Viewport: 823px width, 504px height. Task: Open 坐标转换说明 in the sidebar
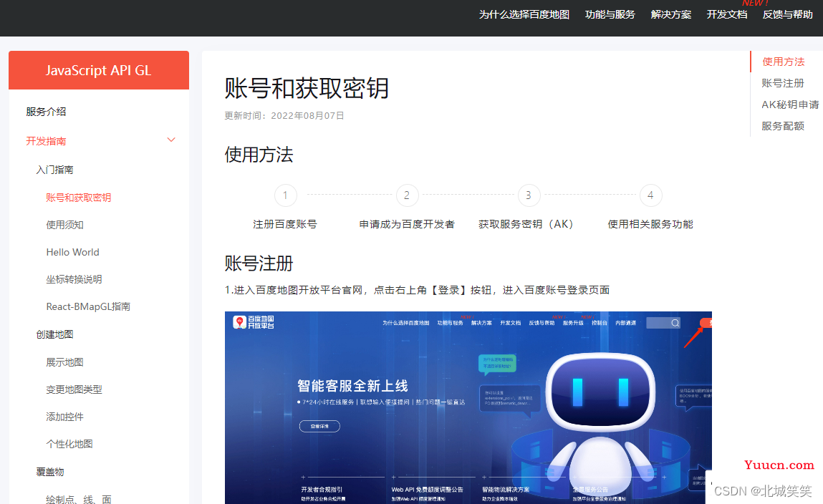coord(74,279)
